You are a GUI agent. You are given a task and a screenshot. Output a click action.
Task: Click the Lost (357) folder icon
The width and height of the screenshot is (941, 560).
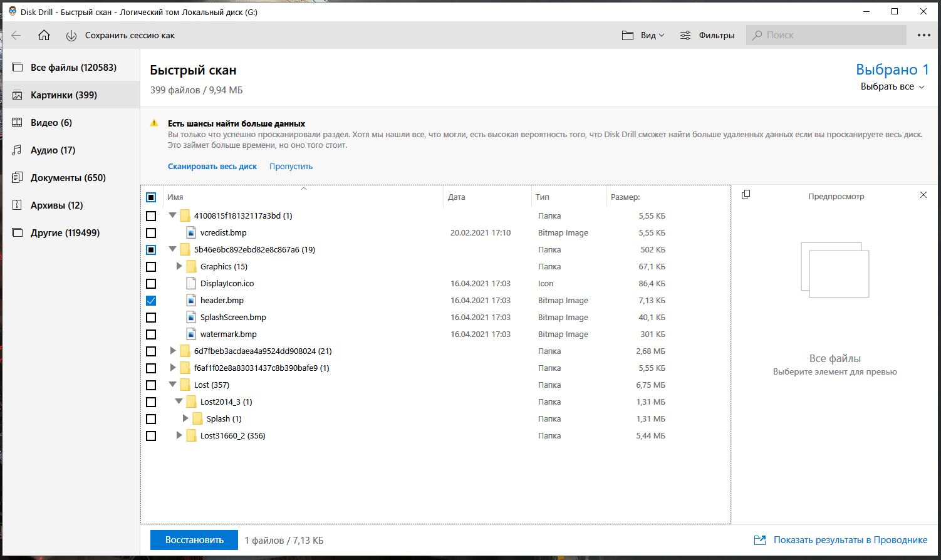tap(185, 385)
